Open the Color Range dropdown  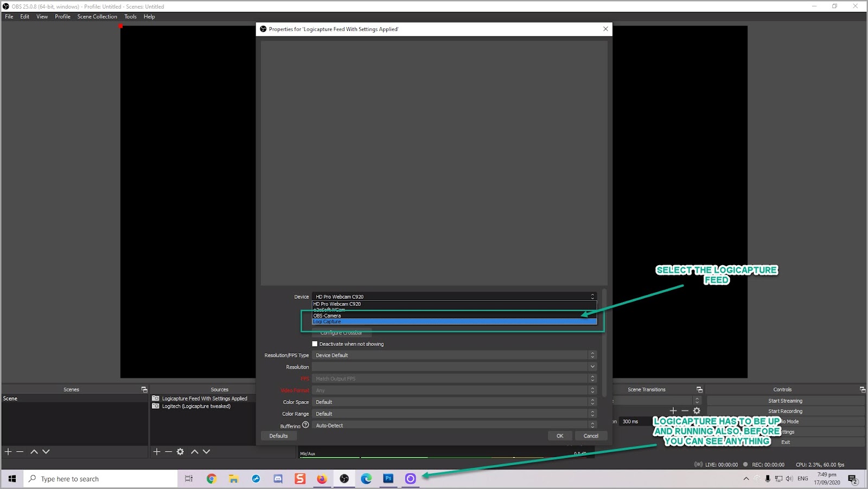455,414
